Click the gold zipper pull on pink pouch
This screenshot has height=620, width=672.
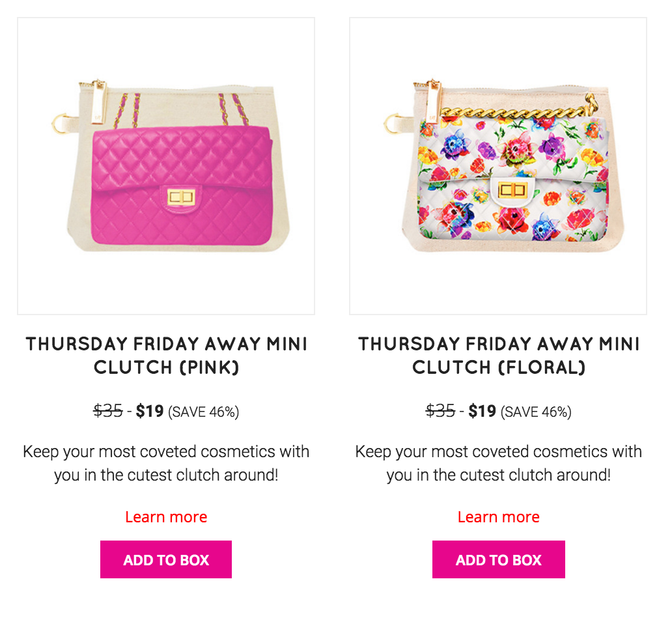click(x=98, y=101)
